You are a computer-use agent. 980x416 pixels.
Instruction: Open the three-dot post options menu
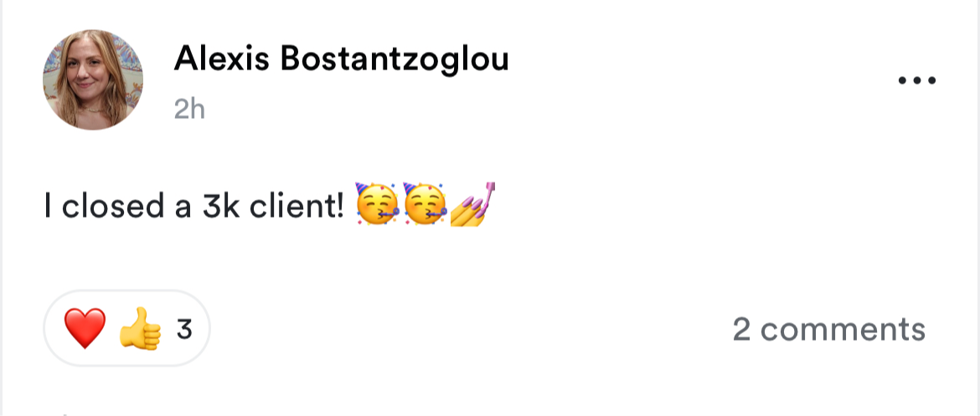[917, 80]
